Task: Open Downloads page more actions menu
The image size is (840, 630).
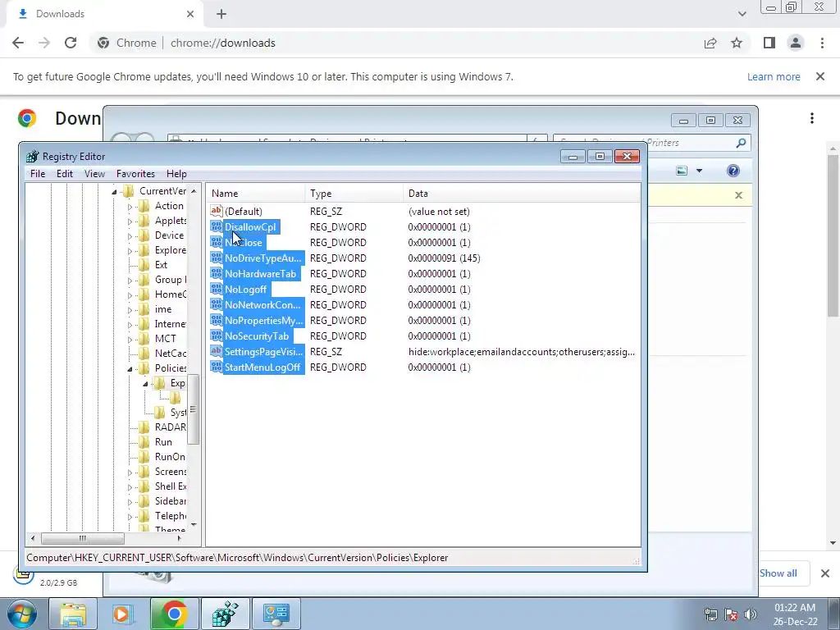Action: coord(812,118)
